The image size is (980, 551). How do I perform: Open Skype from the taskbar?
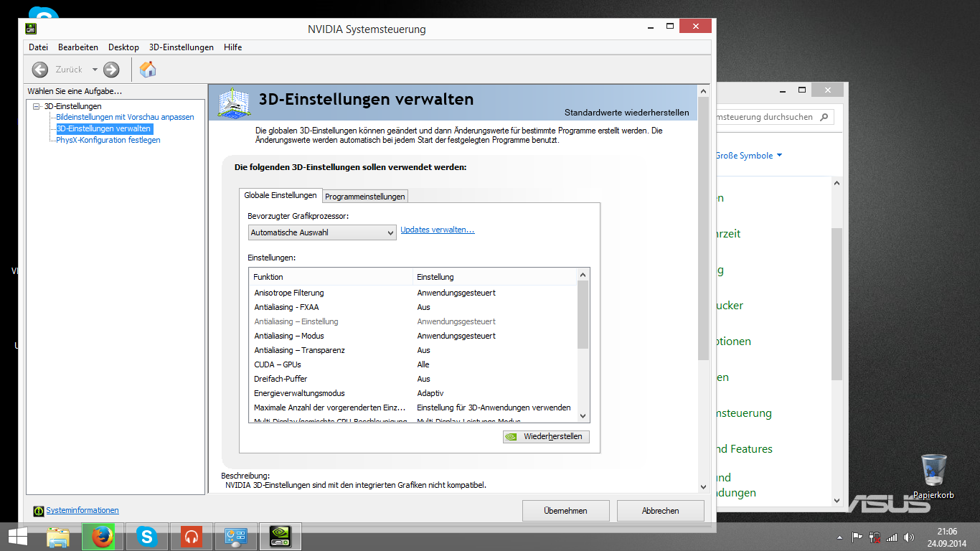[147, 537]
